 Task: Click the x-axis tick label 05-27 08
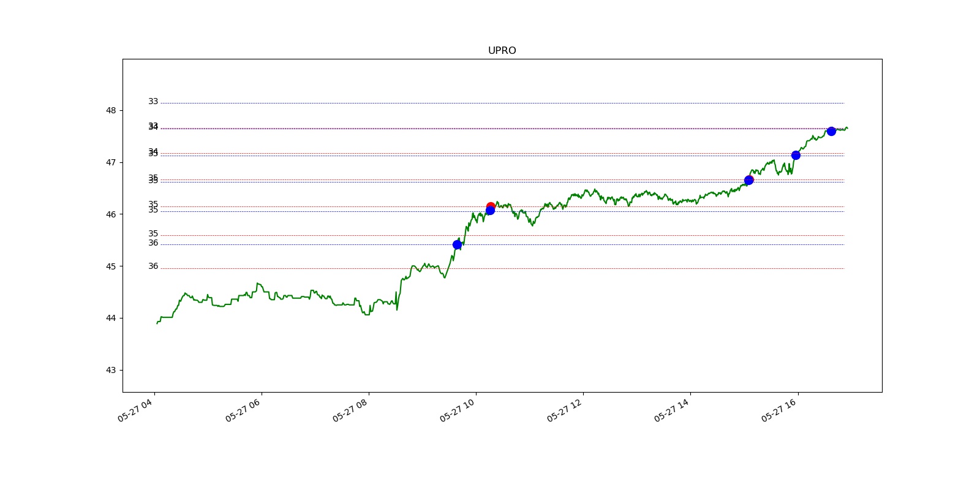pyautogui.click(x=349, y=410)
